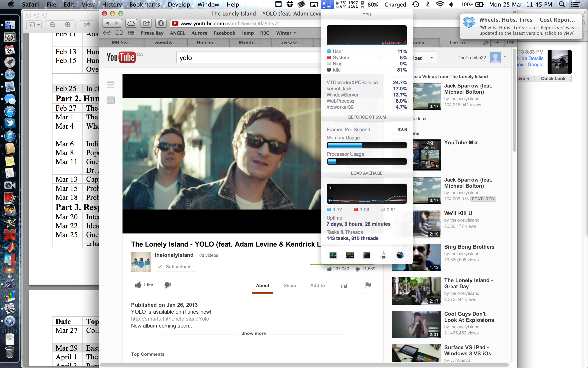The height and width of the screenshot is (368, 588).
Task: Open the History menu
Action: 112,4
